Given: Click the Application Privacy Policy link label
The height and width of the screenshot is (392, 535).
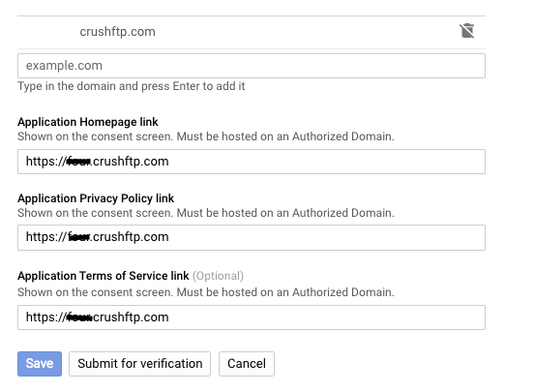Looking at the screenshot, I should (96, 198).
